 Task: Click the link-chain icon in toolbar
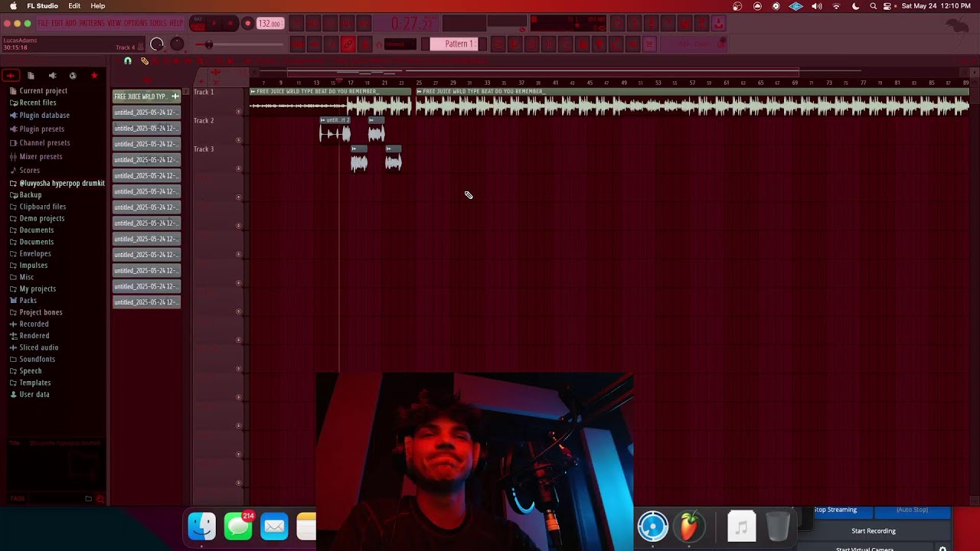[x=348, y=44]
